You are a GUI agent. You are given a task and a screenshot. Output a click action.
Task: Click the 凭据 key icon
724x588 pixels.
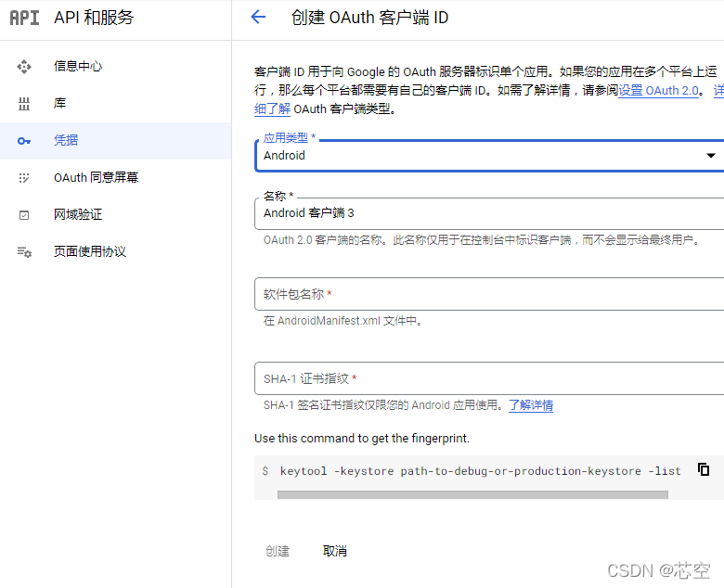(x=24, y=141)
